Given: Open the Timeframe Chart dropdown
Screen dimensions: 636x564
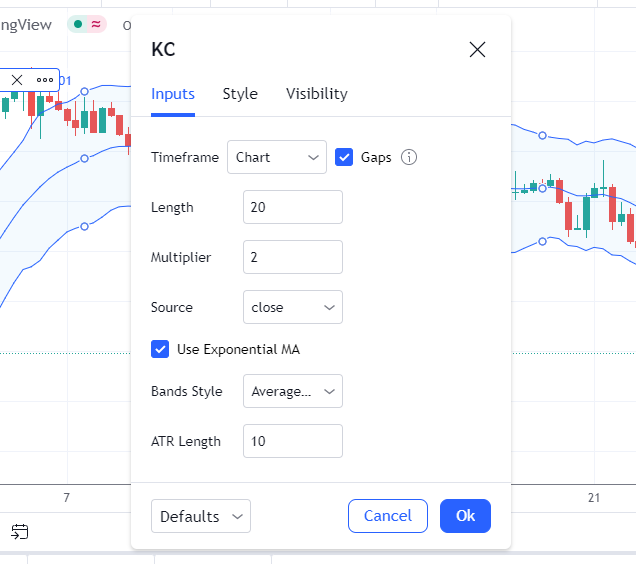Looking at the screenshot, I should pos(277,157).
